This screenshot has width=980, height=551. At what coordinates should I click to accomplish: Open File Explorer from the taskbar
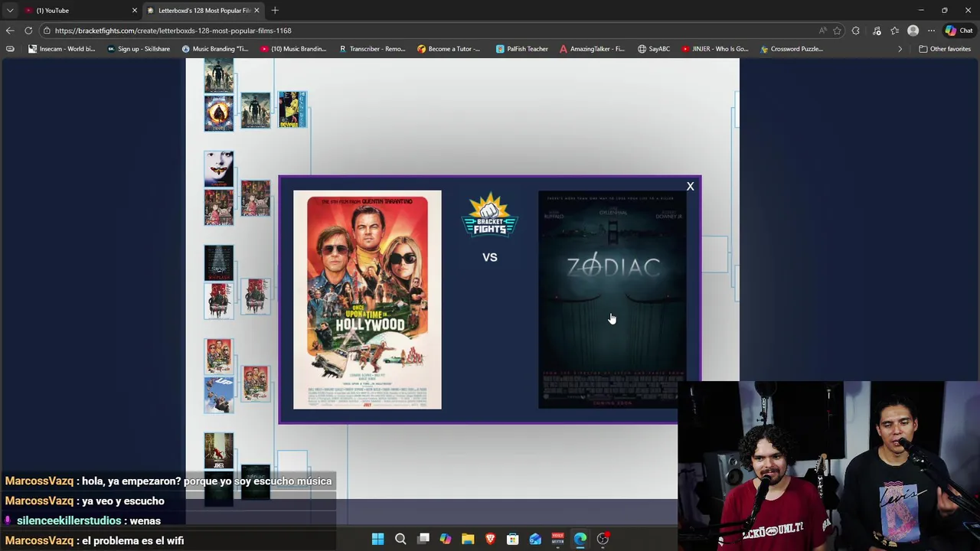click(x=468, y=540)
